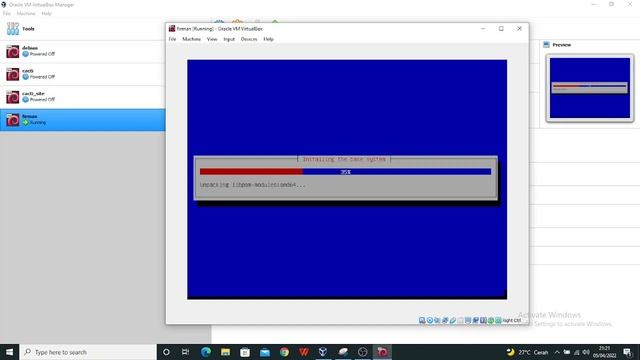Click the shared folders status icon
640x360 pixels.
(x=460, y=320)
